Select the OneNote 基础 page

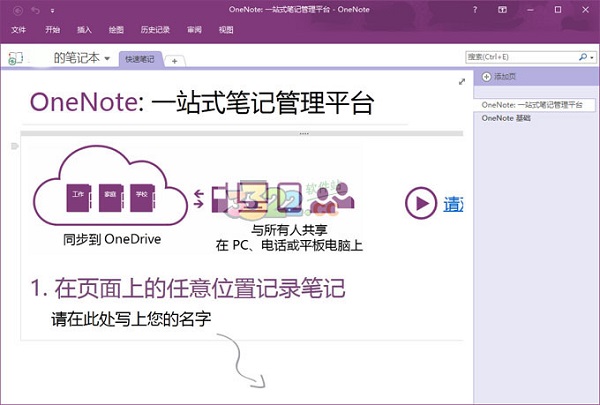[507, 118]
